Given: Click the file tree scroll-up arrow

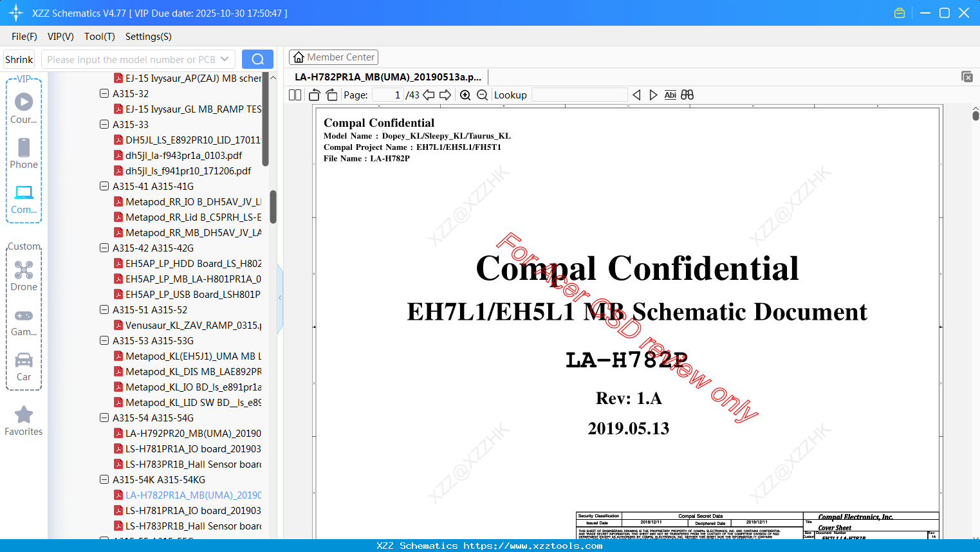Looking at the screenshot, I should coord(273,77).
